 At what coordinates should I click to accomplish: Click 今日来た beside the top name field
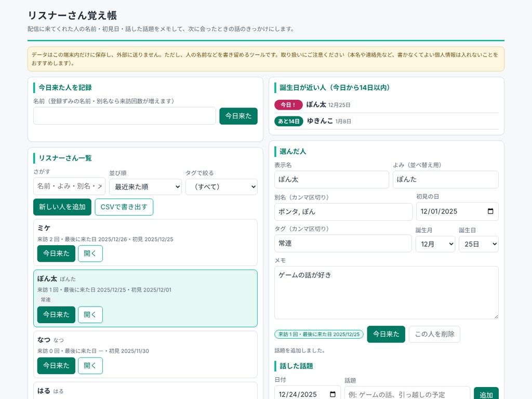238,116
